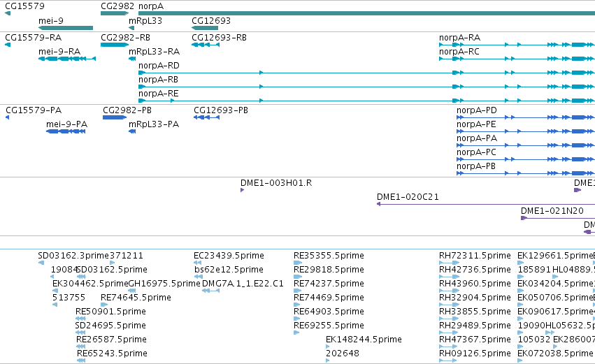
Task: Select the norpA-PC label
Action: point(476,152)
